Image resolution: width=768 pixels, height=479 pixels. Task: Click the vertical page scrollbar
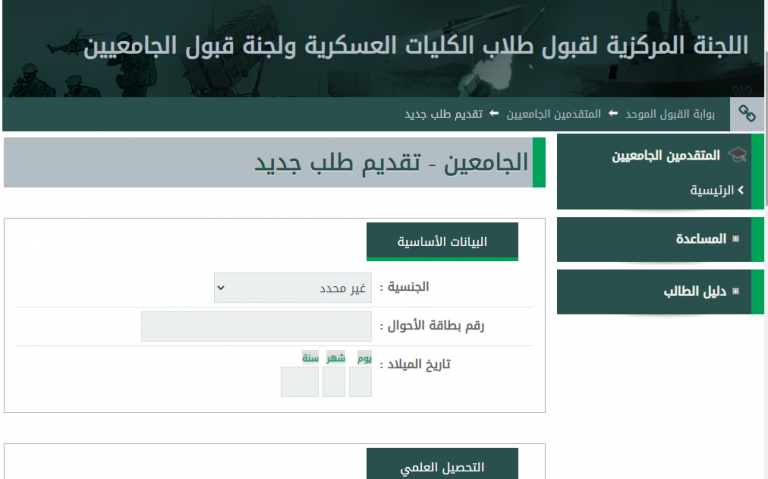(x=763, y=240)
